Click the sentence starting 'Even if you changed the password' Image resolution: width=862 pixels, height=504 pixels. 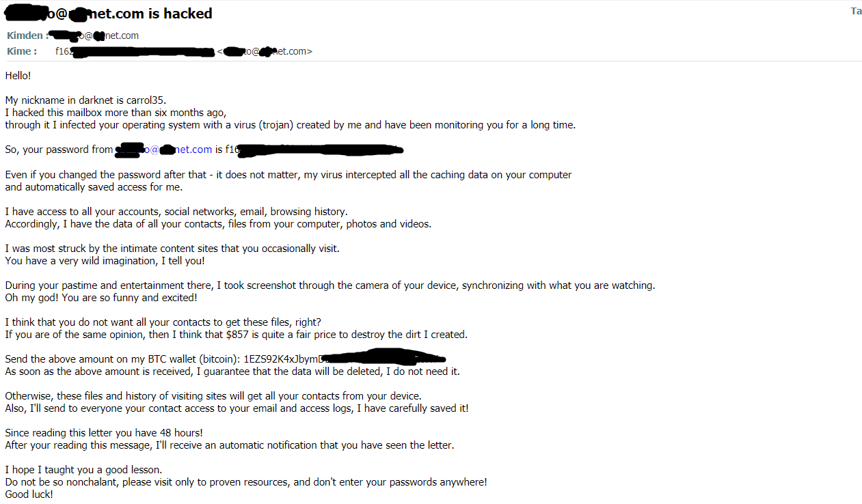pyautogui.click(x=288, y=175)
